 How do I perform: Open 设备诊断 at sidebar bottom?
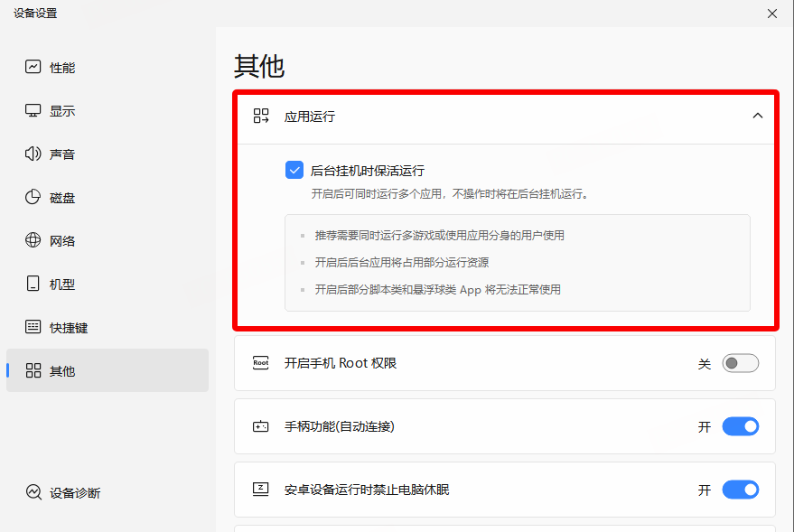[75, 492]
